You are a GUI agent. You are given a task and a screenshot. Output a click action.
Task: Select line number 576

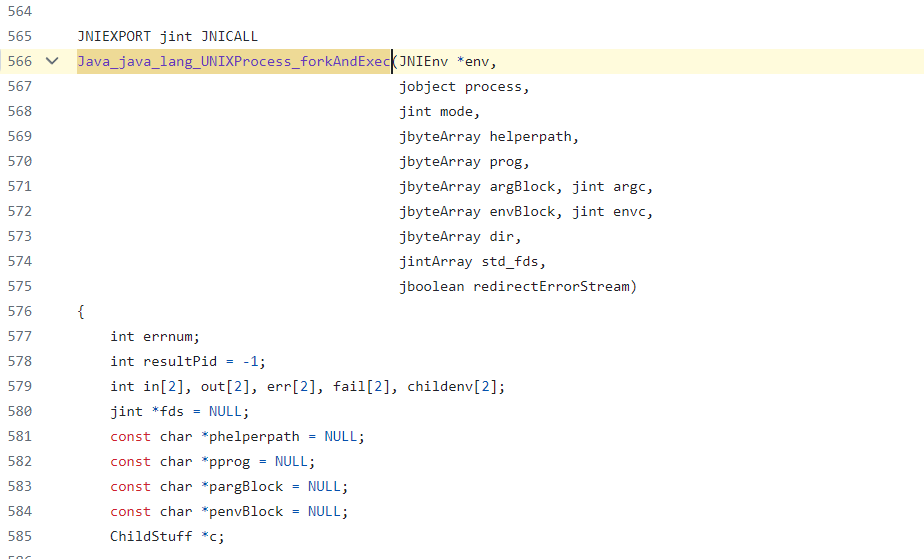(19, 311)
